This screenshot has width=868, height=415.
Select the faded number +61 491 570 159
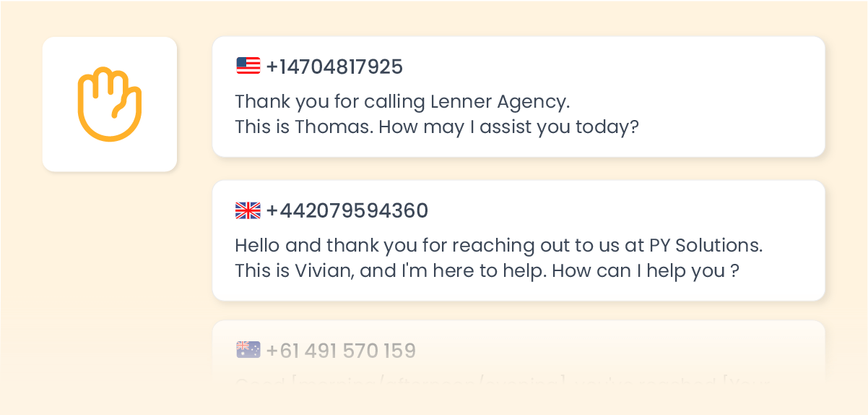coord(341,351)
